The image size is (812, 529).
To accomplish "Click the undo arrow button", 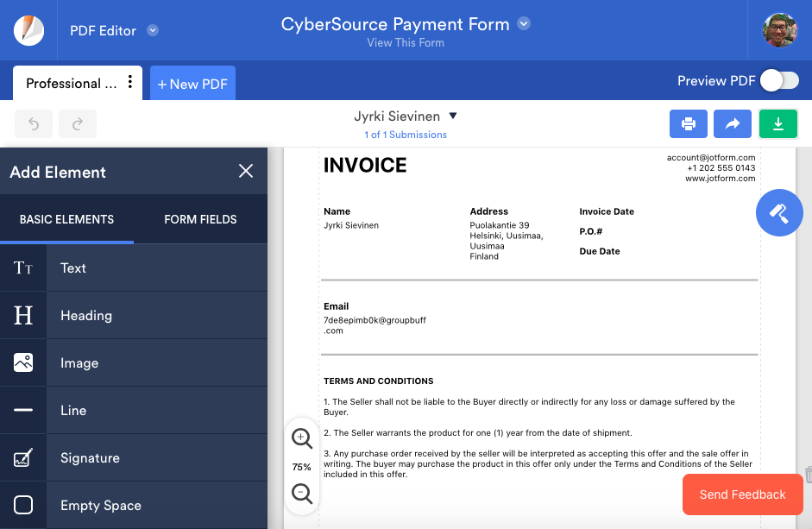I will click(x=34, y=124).
